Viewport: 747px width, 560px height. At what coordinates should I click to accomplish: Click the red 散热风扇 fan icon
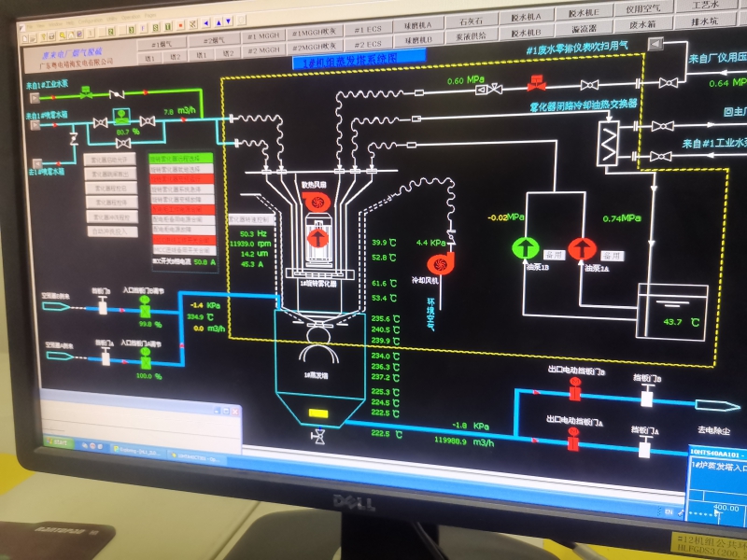[x=317, y=202]
